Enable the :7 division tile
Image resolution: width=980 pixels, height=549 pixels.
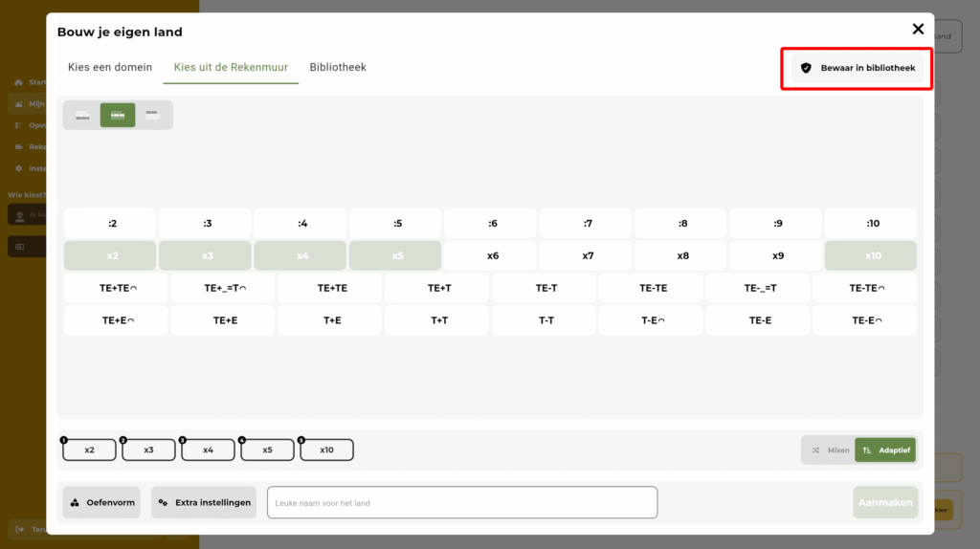tap(587, 224)
